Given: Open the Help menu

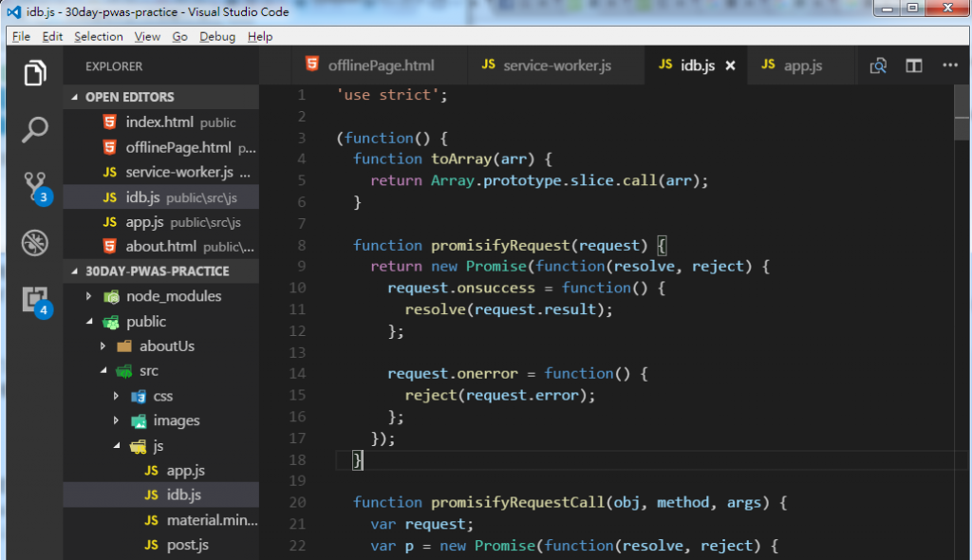Looking at the screenshot, I should point(260,37).
